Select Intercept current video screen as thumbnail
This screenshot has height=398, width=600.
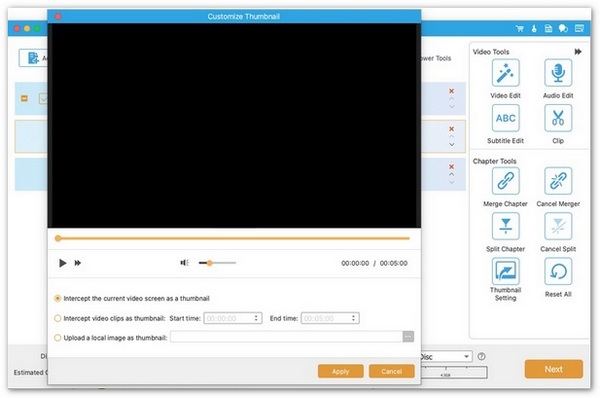click(57, 298)
